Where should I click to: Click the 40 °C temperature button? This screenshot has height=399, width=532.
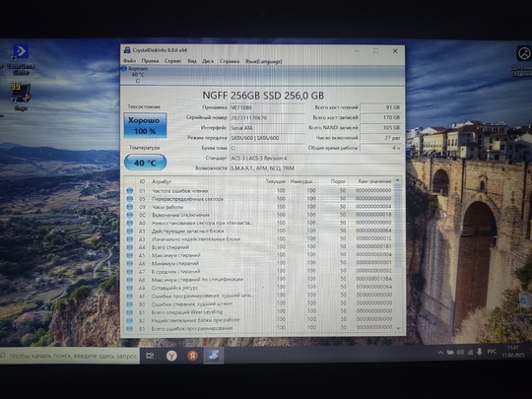tap(145, 163)
